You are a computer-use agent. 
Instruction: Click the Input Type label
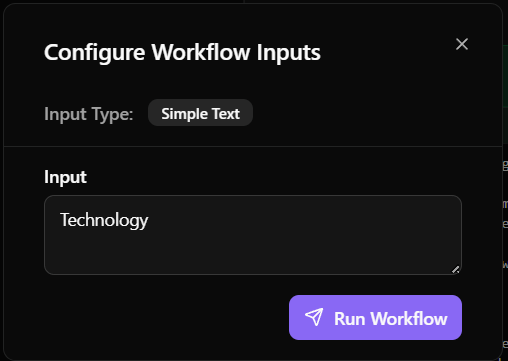(x=89, y=114)
